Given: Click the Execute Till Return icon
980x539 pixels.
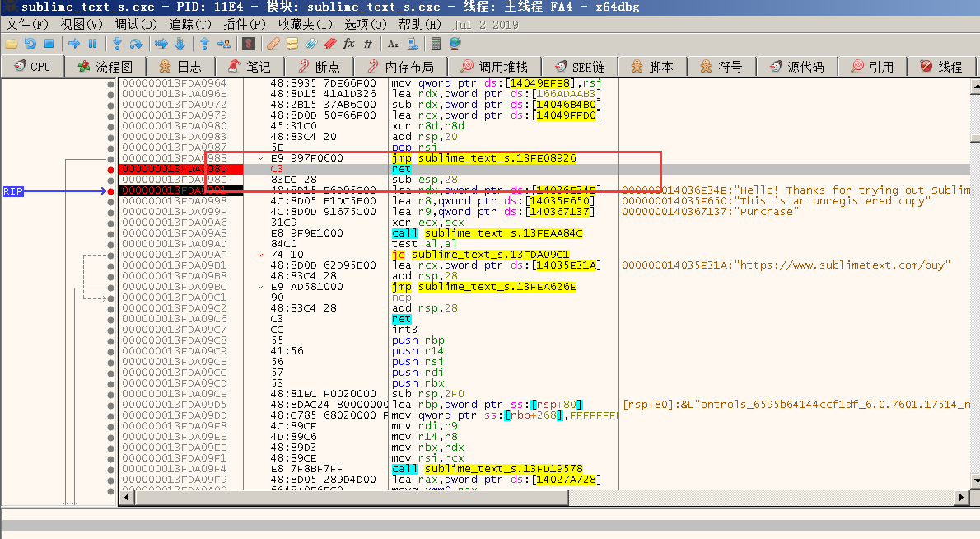Looking at the screenshot, I should tap(204, 44).
